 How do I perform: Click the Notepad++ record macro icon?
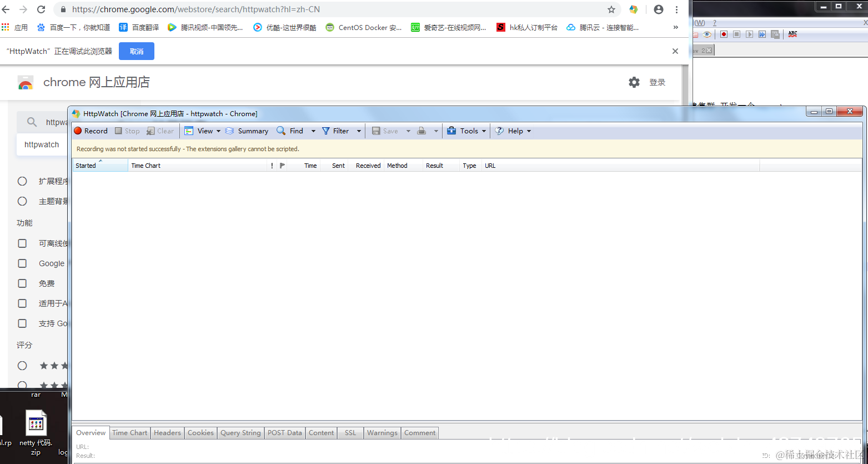click(x=724, y=34)
